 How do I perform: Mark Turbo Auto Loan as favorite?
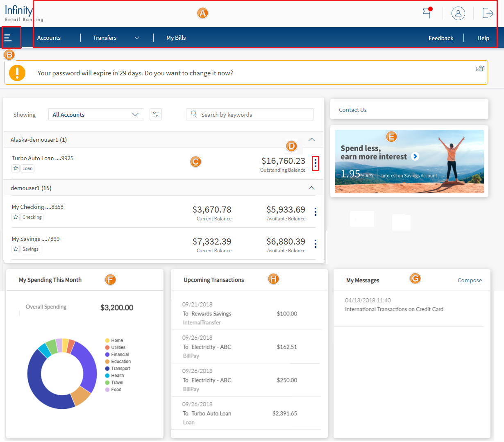click(x=16, y=168)
